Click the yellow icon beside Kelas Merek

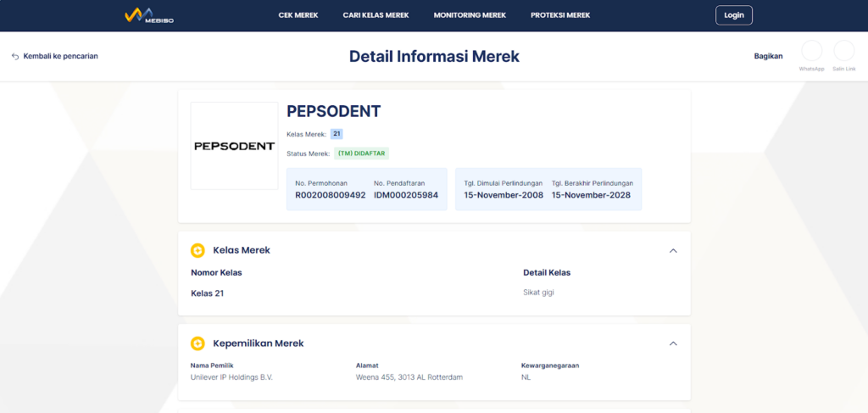point(198,250)
